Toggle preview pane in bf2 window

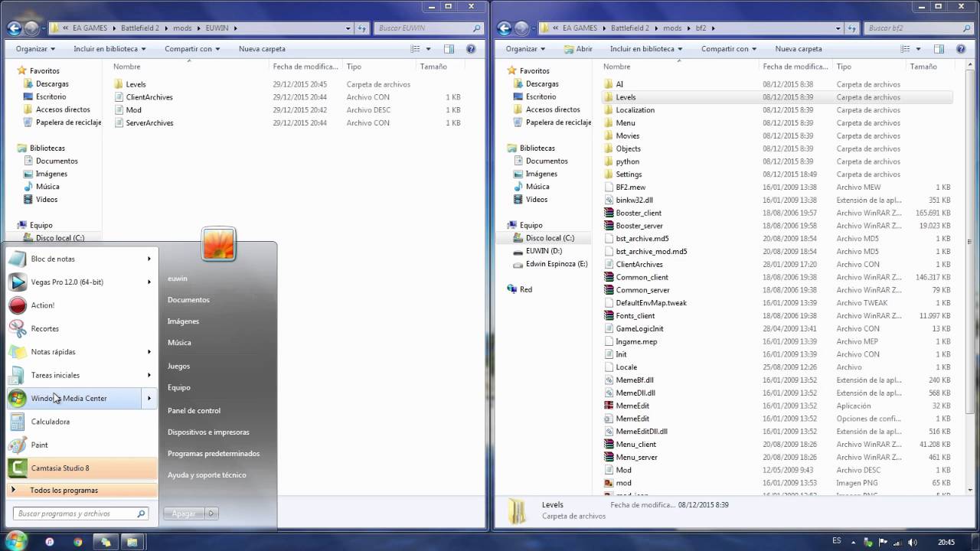click(939, 49)
